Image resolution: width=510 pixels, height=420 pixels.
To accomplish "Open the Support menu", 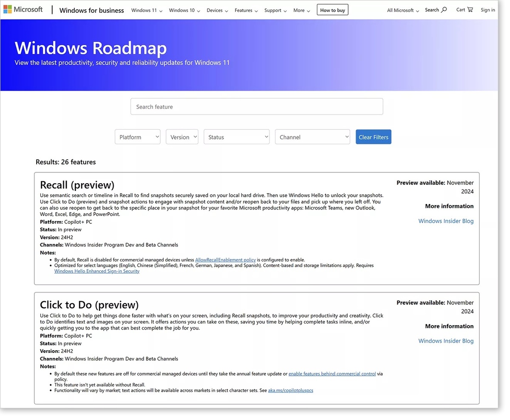I will [275, 10].
